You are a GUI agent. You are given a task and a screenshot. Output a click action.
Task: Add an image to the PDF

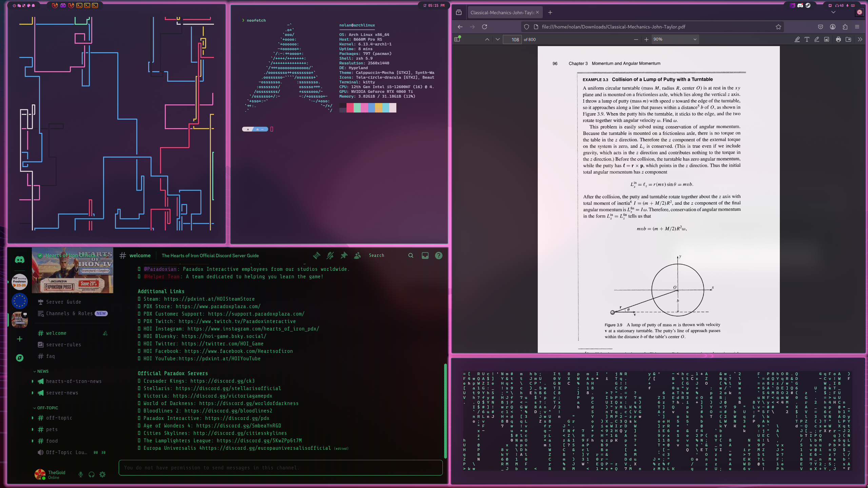tap(827, 39)
